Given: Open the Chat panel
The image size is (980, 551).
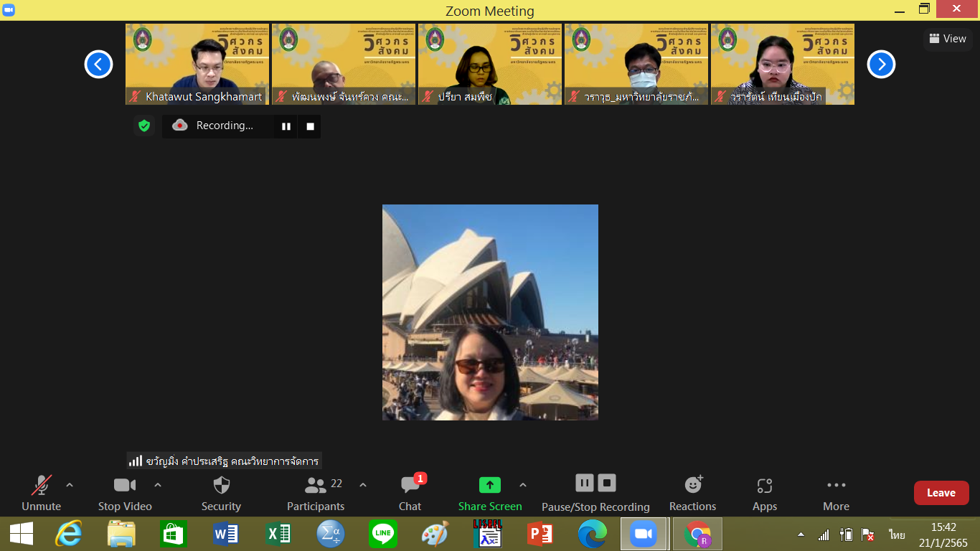Looking at the screenshot, I should click(410, 493).
